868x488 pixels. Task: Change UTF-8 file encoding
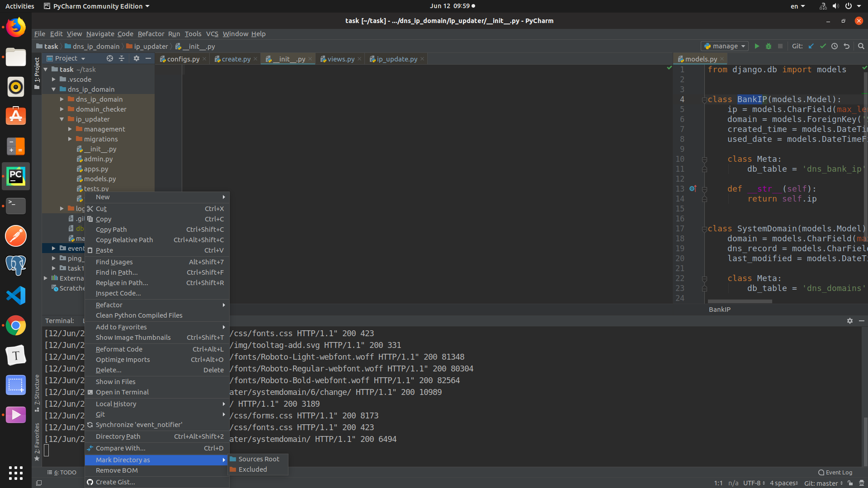[x=754, y=483]
